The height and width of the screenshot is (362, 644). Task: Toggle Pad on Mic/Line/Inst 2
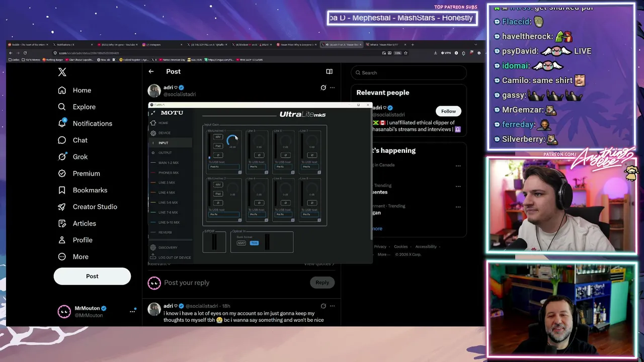218,194
